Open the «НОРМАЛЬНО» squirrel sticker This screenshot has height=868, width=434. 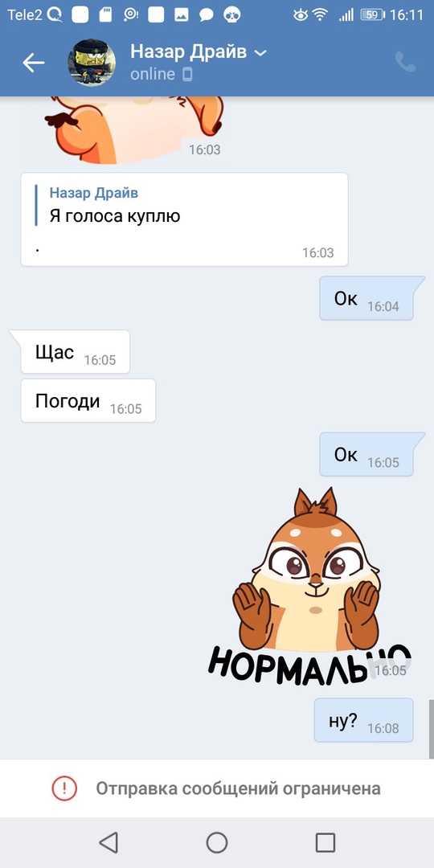pos(310,586)
